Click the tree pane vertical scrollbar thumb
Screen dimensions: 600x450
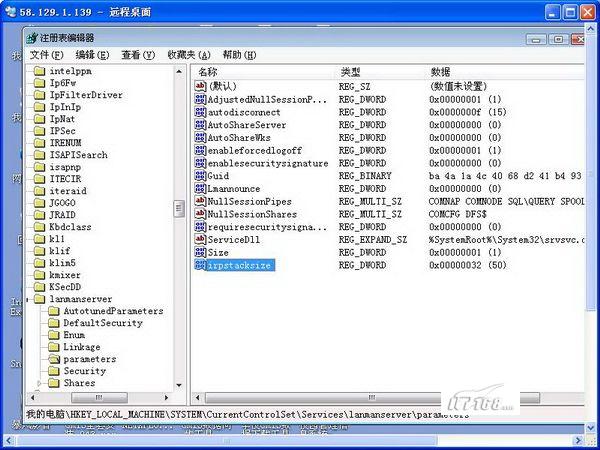coord(179,209)
